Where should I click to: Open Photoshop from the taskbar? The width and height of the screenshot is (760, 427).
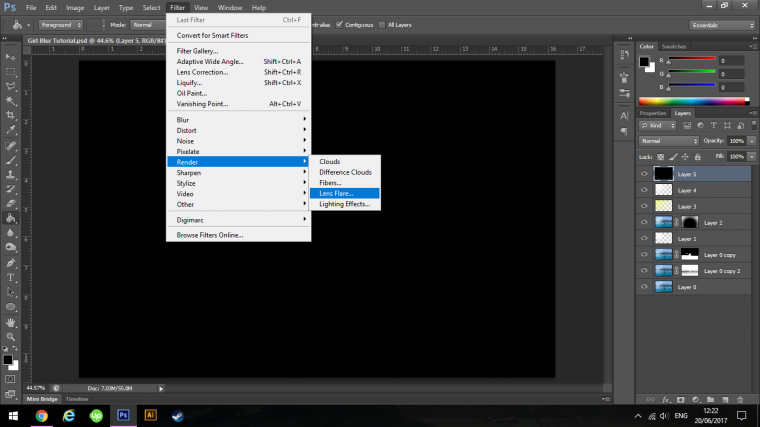point(123,415)
